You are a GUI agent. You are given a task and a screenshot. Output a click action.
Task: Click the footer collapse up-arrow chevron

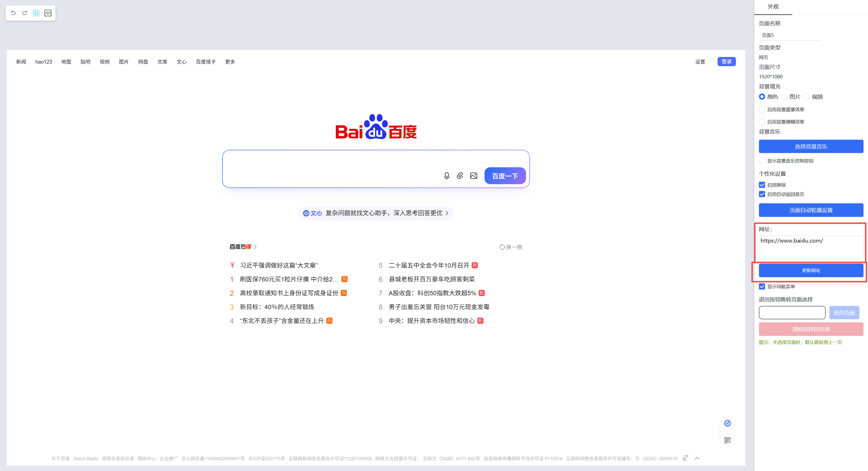coord(697,458)
